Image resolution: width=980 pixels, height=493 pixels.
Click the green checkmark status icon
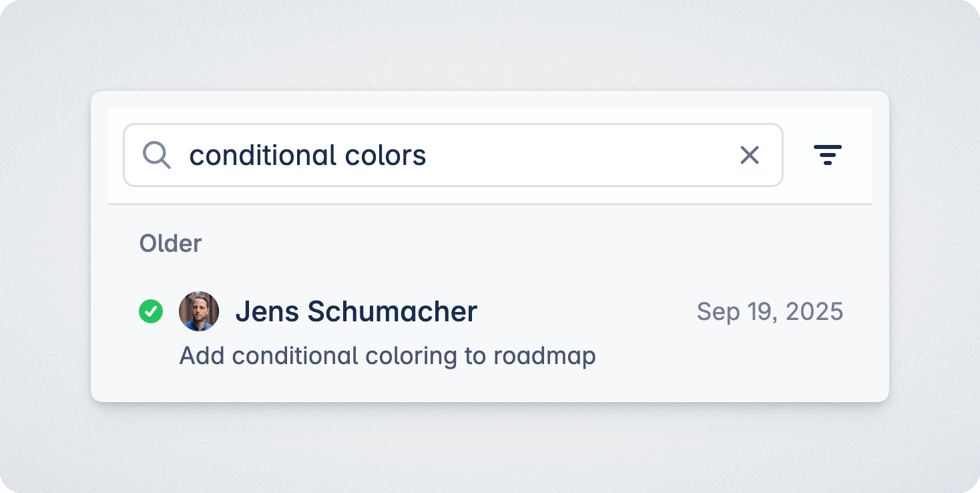151,311
